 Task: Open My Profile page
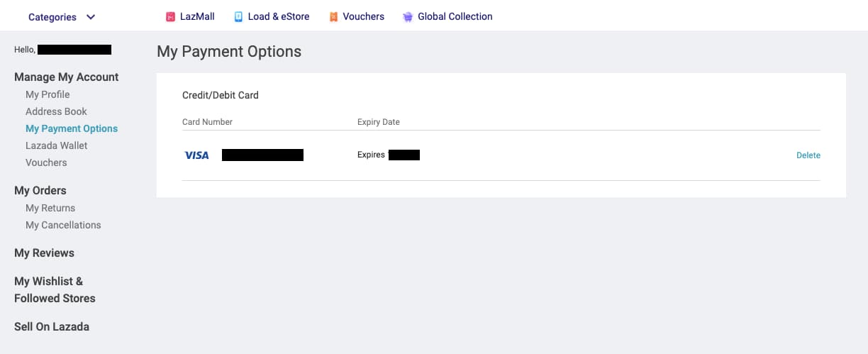tap(48, 94)
